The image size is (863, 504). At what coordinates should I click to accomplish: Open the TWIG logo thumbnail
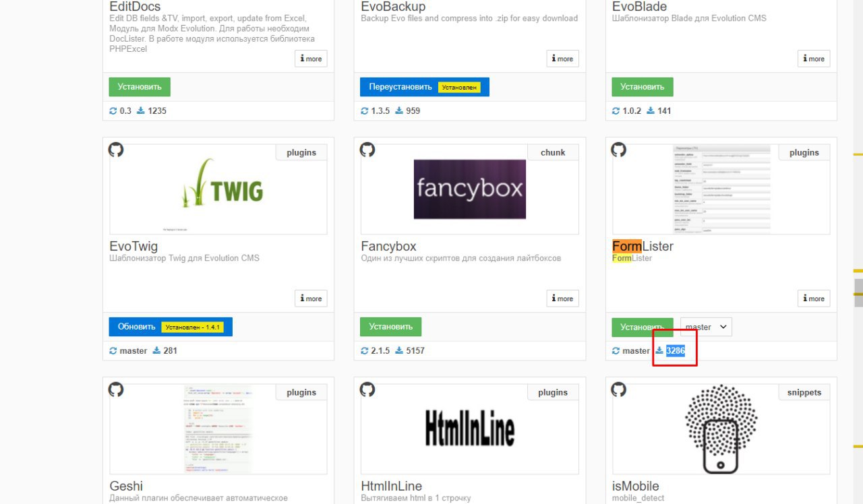tap(218, 189)
